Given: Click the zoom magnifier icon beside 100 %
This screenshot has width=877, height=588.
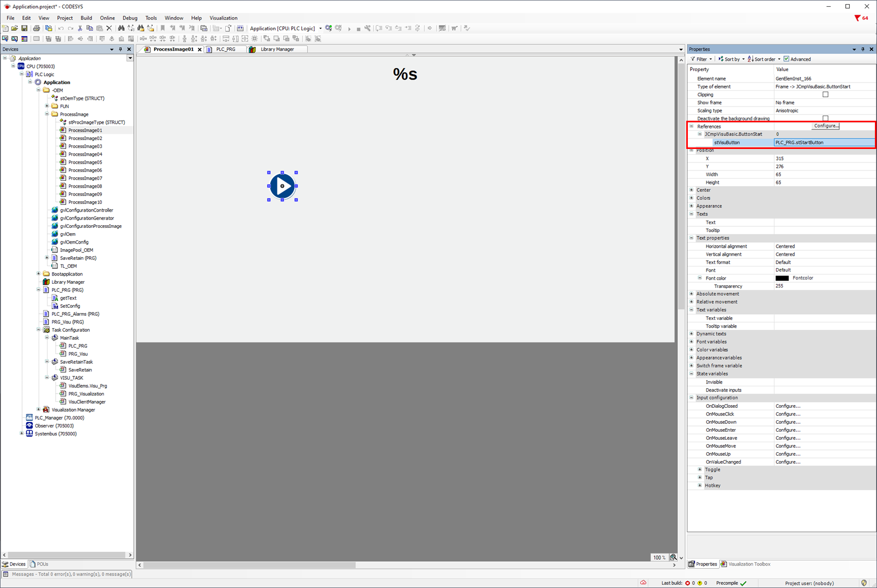Looking at the screenshot, I should [x=673, y=557].
